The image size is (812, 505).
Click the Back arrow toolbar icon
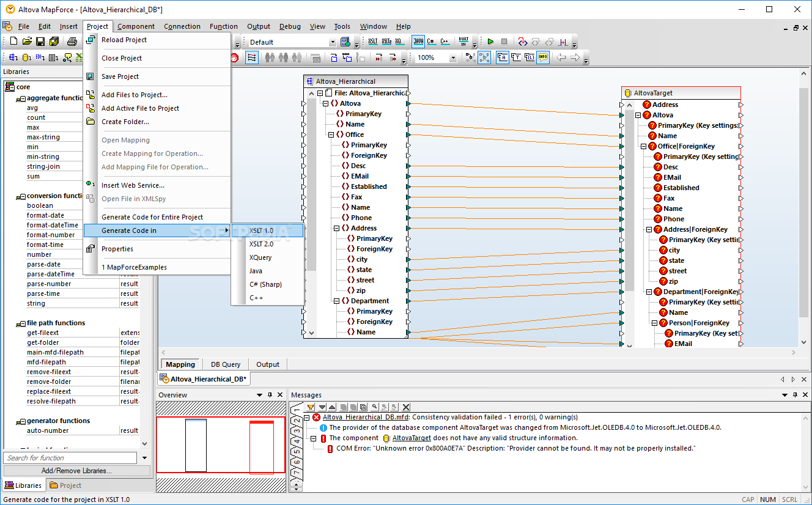click(561, 57)
